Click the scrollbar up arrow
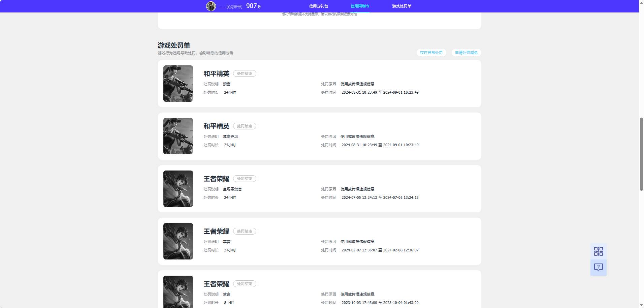644x308 pixels. [x=641, y=2]
